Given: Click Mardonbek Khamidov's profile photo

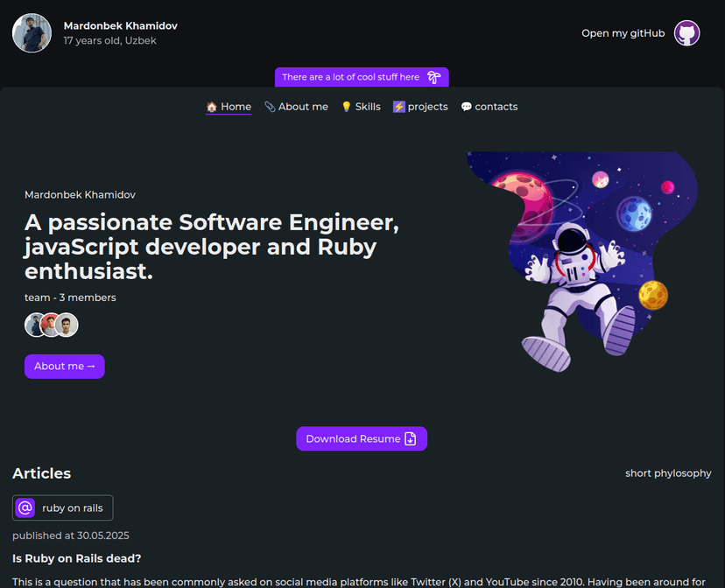Looking at the screenshot, I should click(x=32, y=32).
